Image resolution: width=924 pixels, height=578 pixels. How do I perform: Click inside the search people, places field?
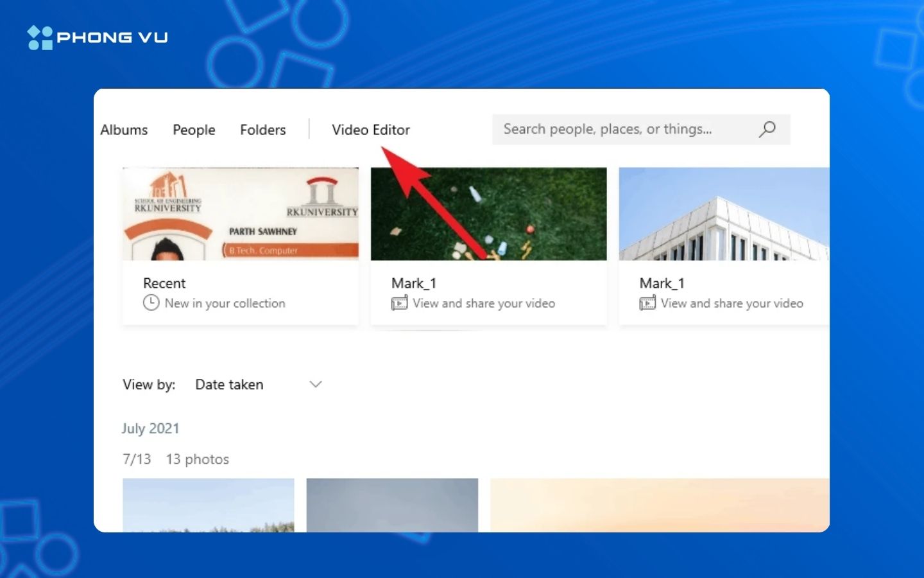click(x=610, y=129)
